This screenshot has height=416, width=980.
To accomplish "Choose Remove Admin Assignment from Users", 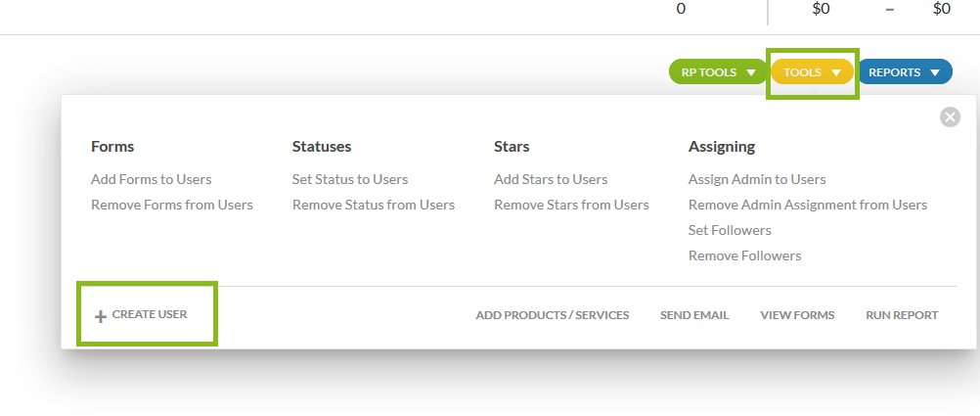I will (807, 205).
